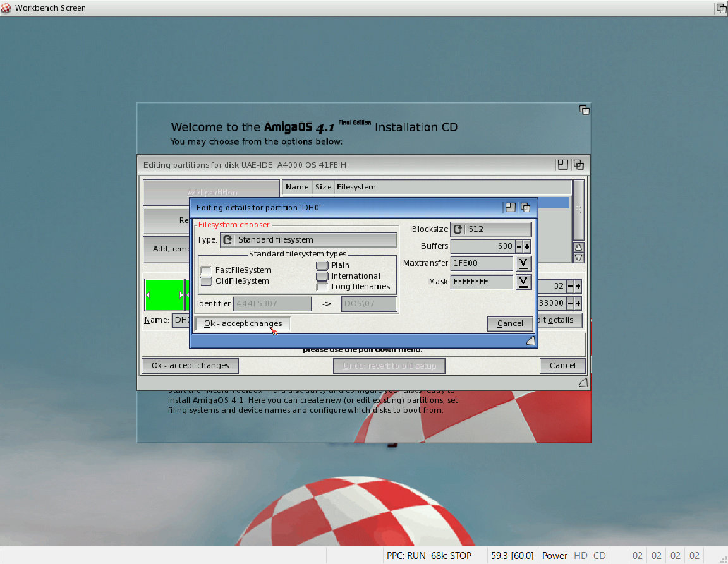Screen dimensions: 728x564
Task: Increase the value 32 with plus
Action: 578,286
